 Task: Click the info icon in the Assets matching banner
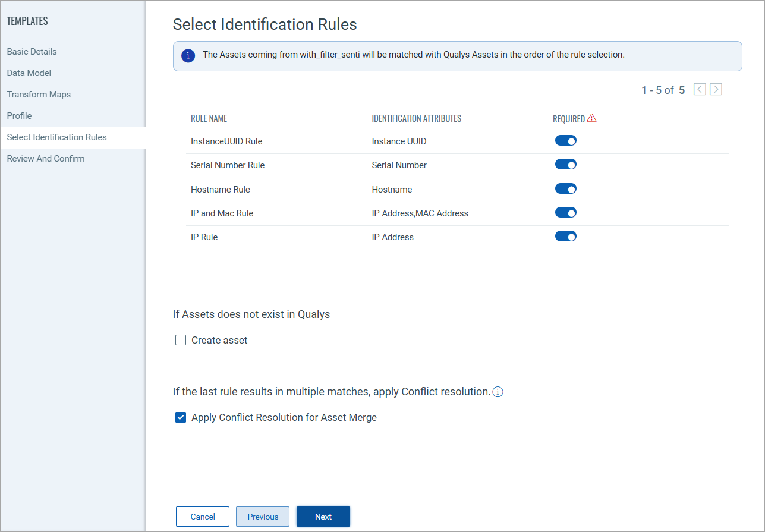click(x=188, y=56)
